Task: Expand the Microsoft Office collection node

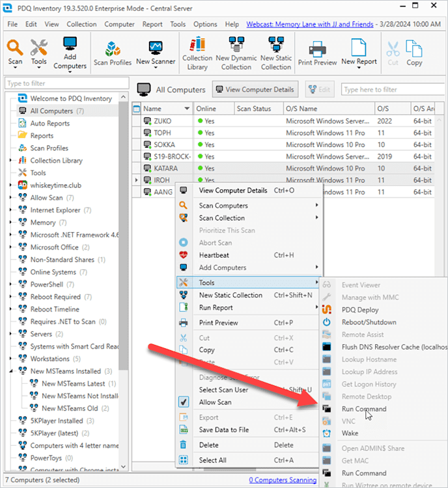Action: [x=10, y=247]
